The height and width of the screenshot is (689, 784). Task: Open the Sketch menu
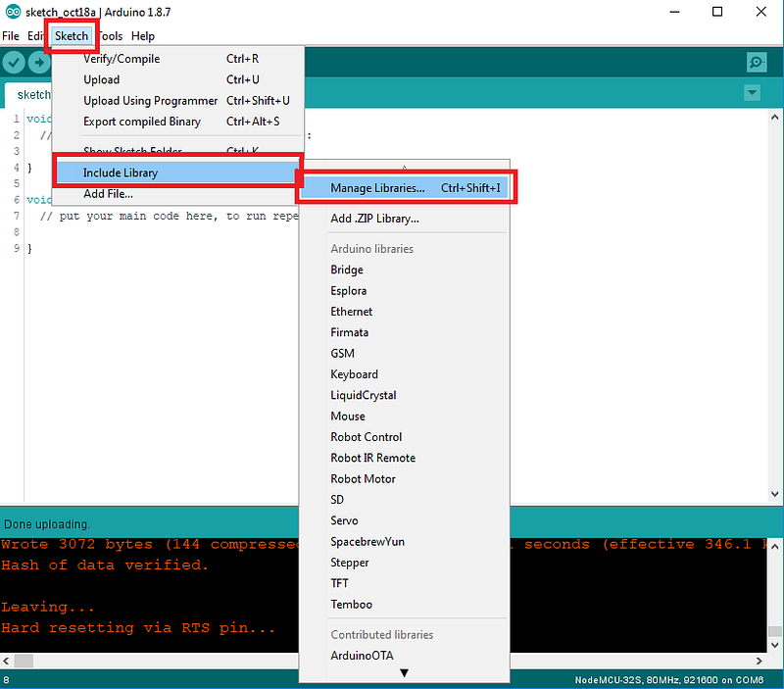coord(72,36)
